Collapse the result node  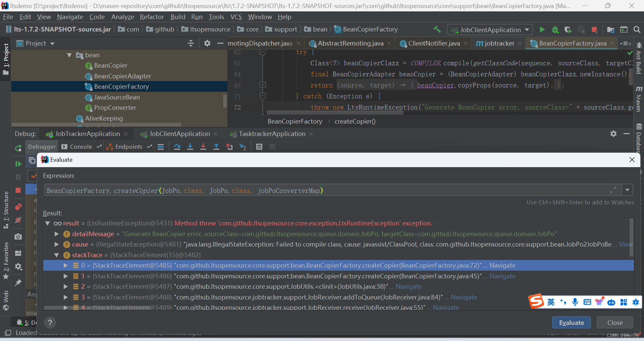(48, 223)
